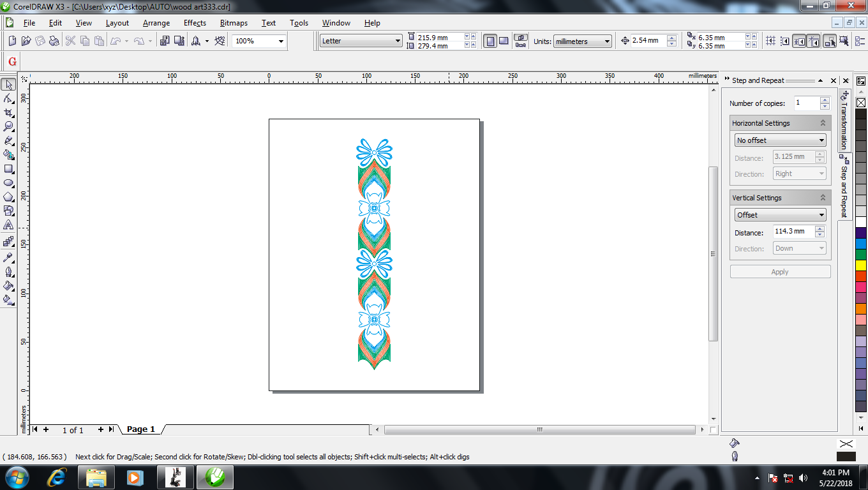Click the Open file icon
Screen dimensions: 868x490
pos(26,41)
